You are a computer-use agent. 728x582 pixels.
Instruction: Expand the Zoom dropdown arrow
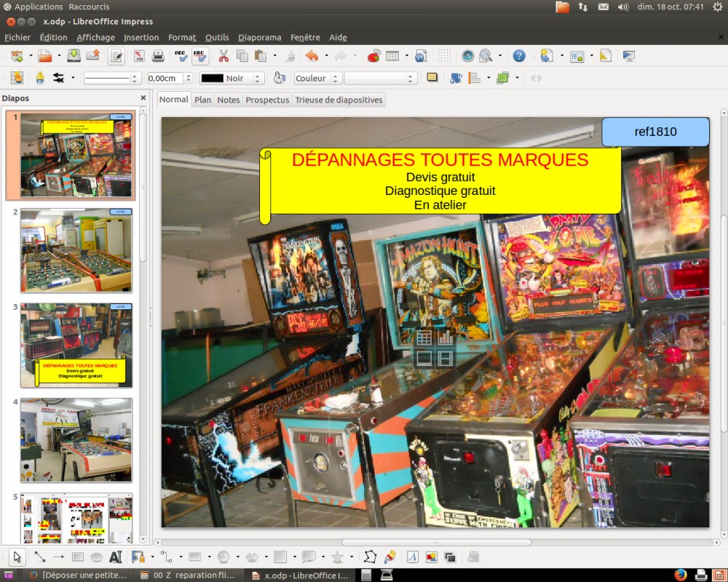point(500,56)
